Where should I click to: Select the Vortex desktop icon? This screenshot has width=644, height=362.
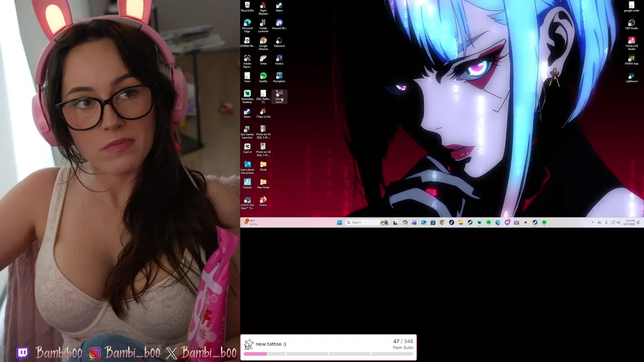pyautogui.click(x=263, y=60)
